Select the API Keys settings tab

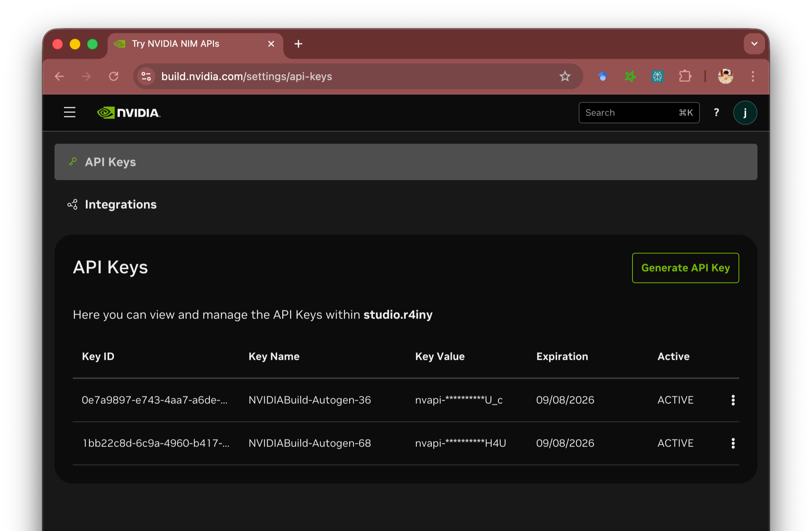click(110, 162)
